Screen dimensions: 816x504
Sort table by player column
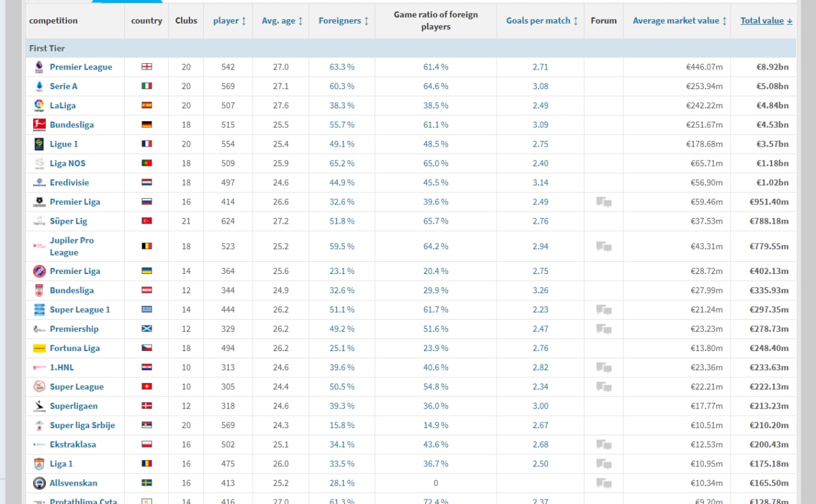click(x=229, y=20)
